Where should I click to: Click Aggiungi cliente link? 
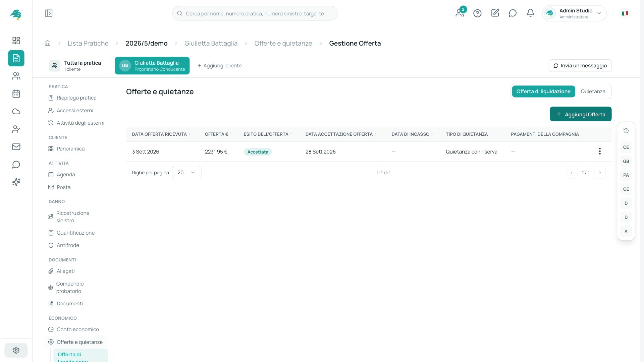(219, 66)
